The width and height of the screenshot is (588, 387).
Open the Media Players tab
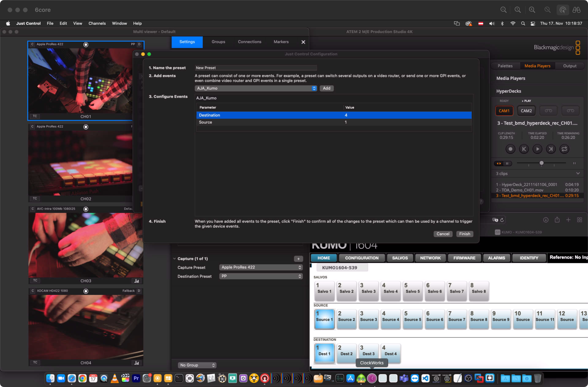(x=537, y=66)
